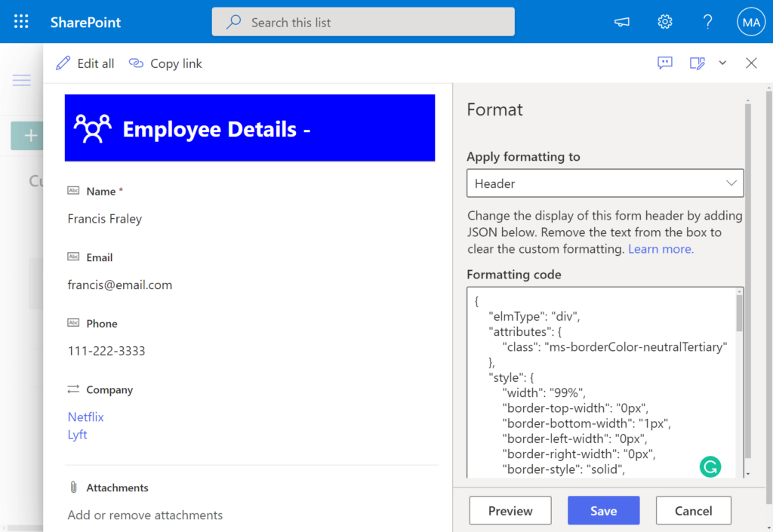The image size is (773, 532).
Task: Open the comments speech bubble icon
Action: [665, 63]
